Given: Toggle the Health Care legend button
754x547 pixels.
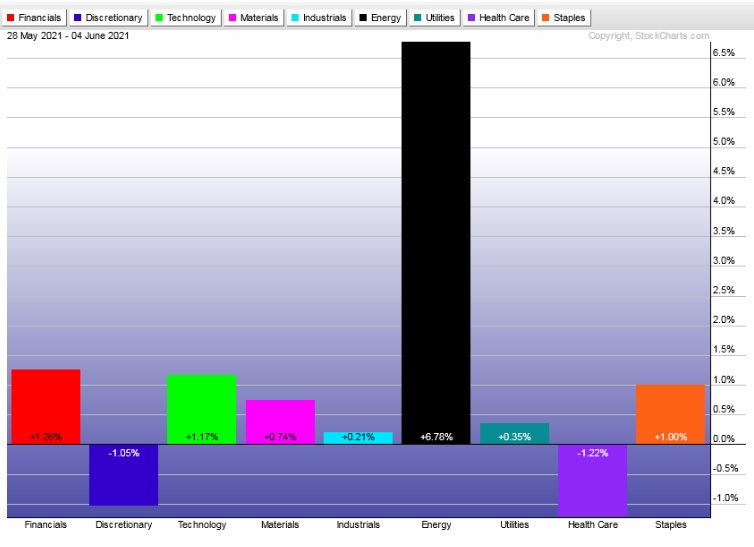Looking at the screenshot, I should pyautogui.click(x=499, y=18).
